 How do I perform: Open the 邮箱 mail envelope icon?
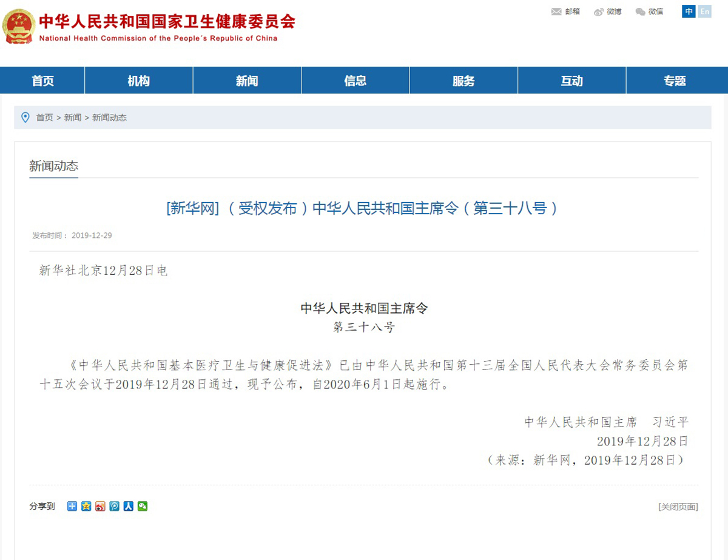(556, 12)
